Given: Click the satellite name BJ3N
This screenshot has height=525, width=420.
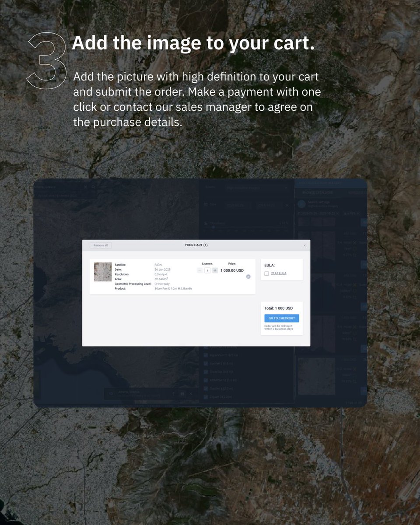Looking at the screenshot, I should pyautogui.click(x=158, y=265).
